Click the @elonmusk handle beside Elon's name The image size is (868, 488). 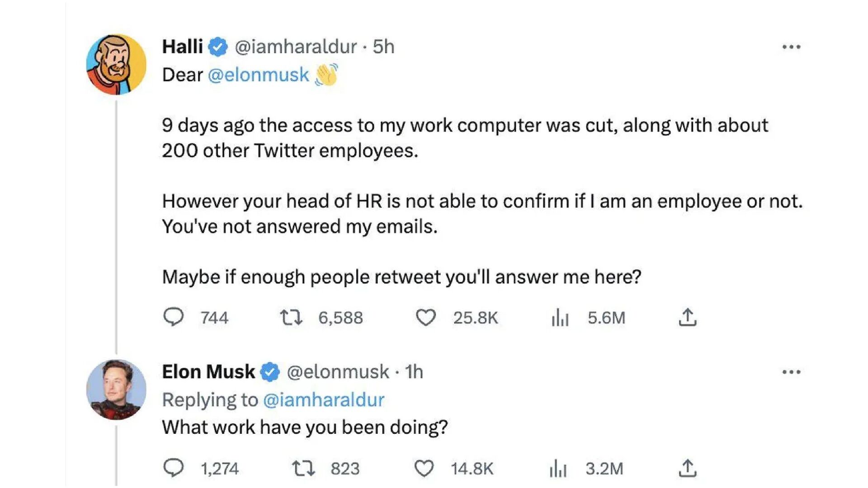click(x=338, y=372)
